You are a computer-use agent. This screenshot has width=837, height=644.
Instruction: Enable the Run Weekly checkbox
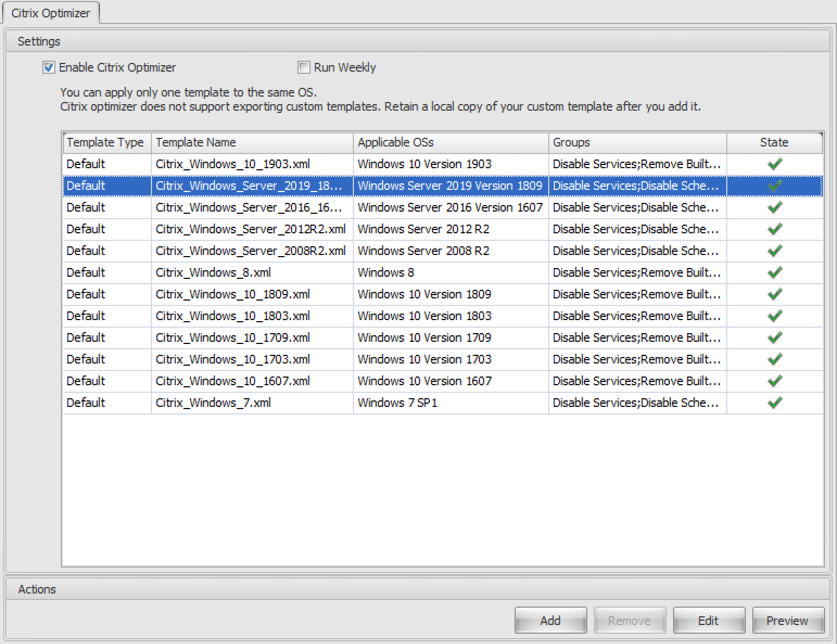pos(303,67)
